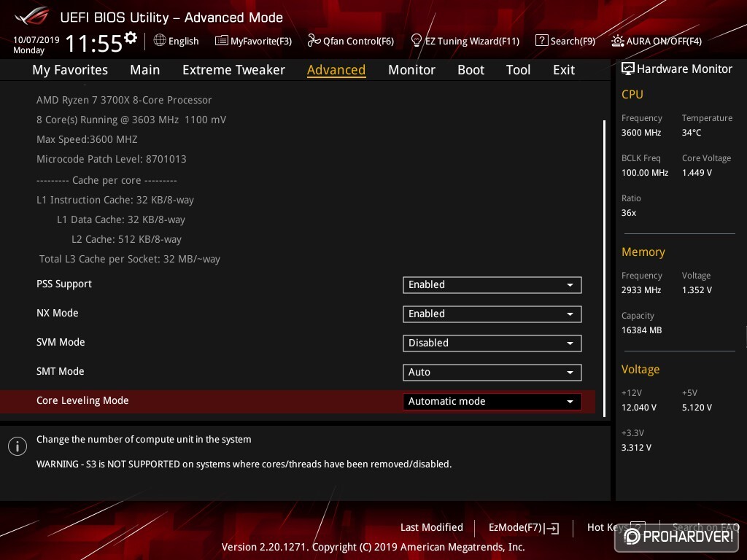Click the Hardware Monitor display icon
The height and width of the screenshot is (560, 747).
coord(628,69)
